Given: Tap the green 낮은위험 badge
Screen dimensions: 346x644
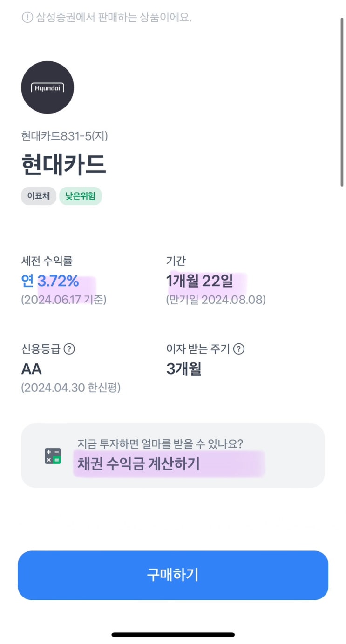Looking at the screenshot, I should click(x=80, y=196).
